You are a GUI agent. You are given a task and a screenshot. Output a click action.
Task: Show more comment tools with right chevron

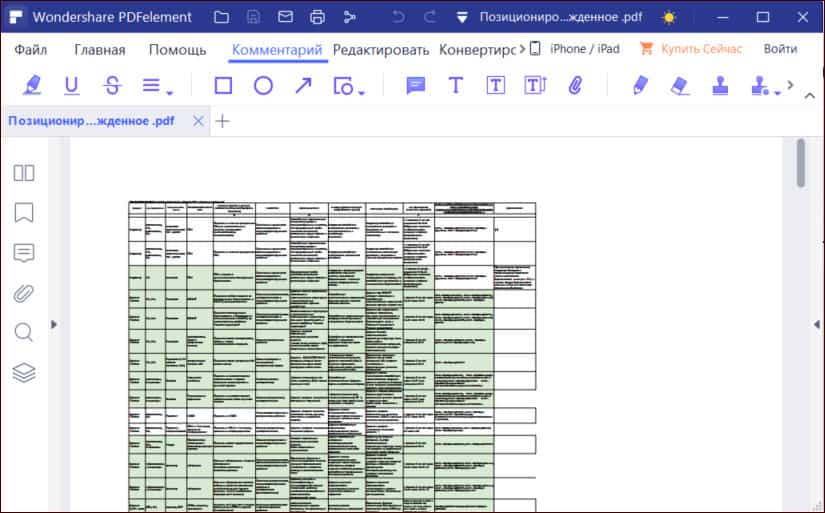point(790,85)
